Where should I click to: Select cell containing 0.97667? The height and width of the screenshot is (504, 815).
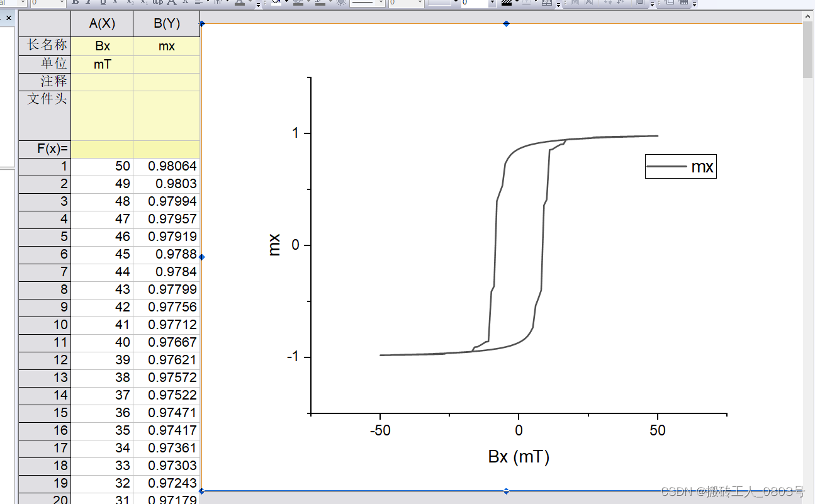(167, 342)
